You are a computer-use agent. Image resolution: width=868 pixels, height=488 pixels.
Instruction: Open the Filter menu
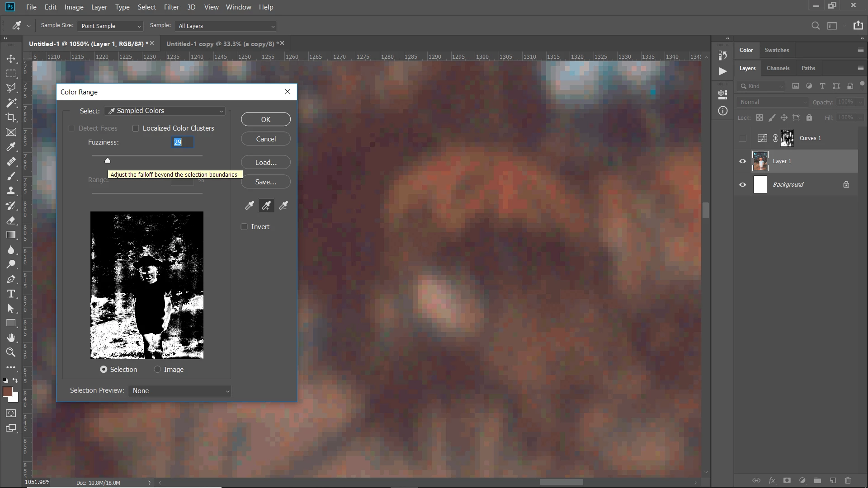click(x=171, y=7)
